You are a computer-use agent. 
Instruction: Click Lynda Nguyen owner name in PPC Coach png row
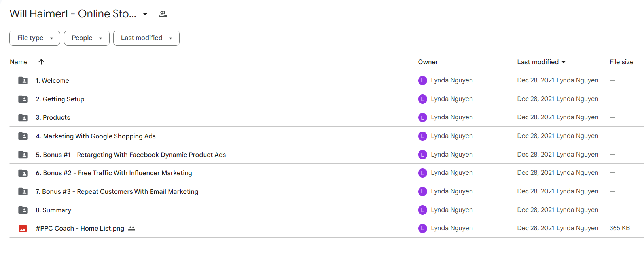[452, 228]
